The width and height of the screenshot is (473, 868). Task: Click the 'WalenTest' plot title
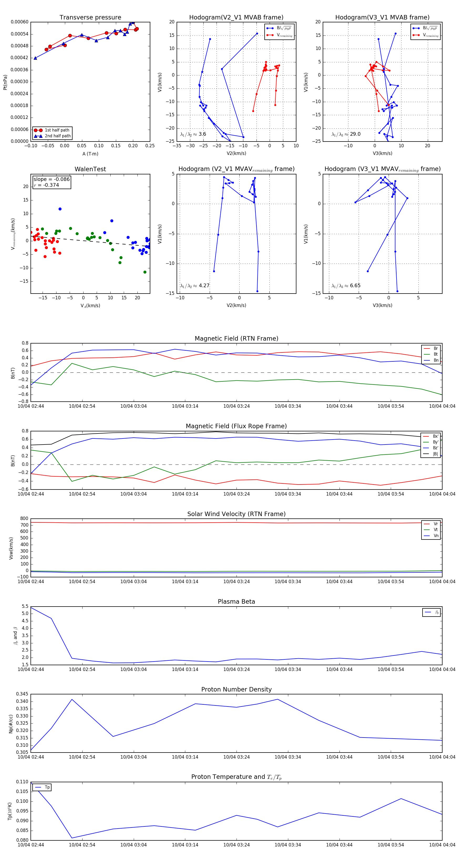pyautogui.click(x=90, y=169)
